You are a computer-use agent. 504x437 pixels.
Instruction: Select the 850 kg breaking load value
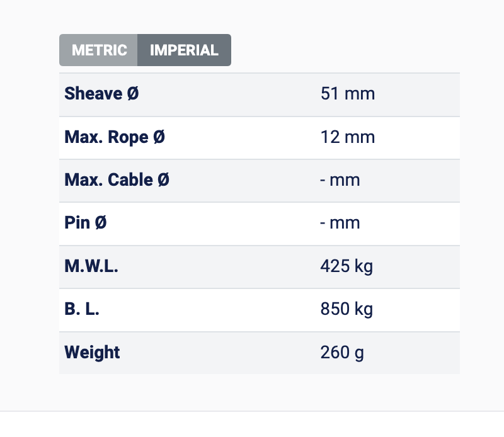(x=346, y=309)
